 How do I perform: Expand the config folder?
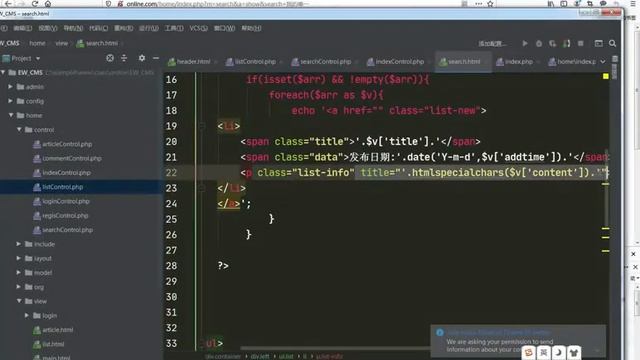coord(11,101)
